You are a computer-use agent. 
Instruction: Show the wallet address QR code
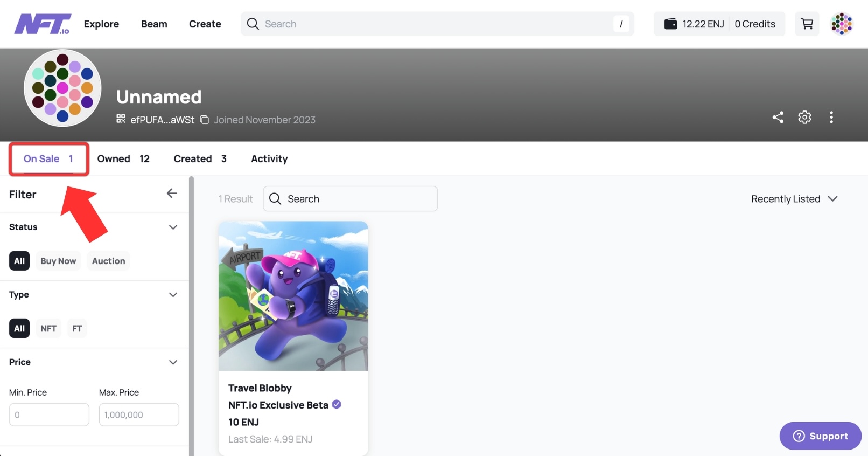pos(121,119)
